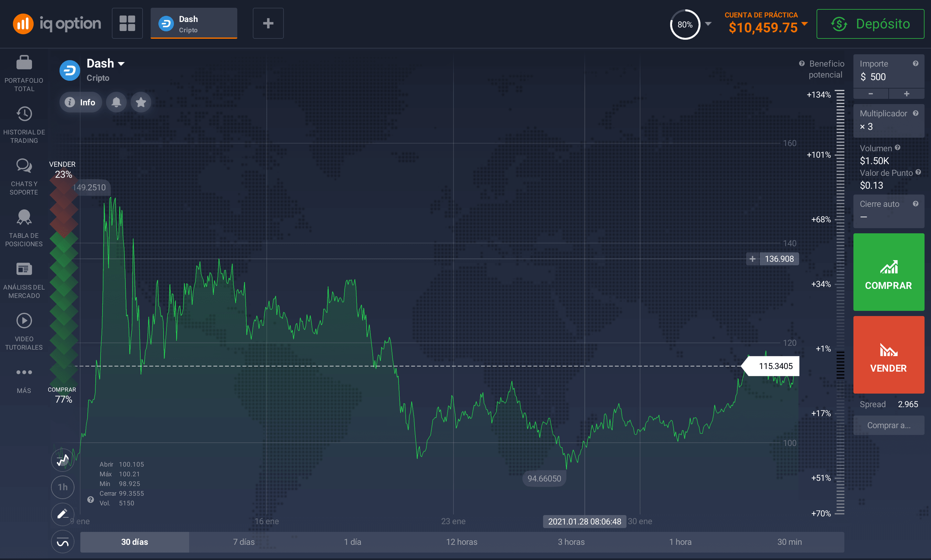Open the multi-chart grid layout button
The width and height of the screenshot is (931, 560).
127,23
